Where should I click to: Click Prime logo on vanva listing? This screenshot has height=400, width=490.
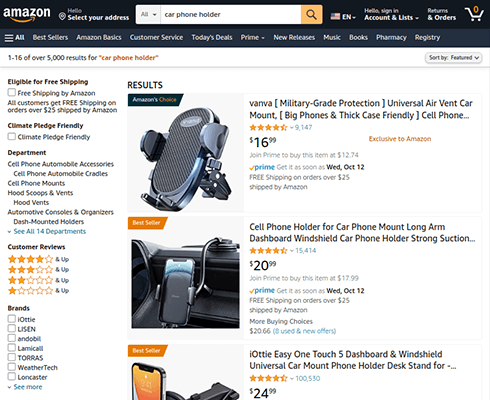click(262, 167)
